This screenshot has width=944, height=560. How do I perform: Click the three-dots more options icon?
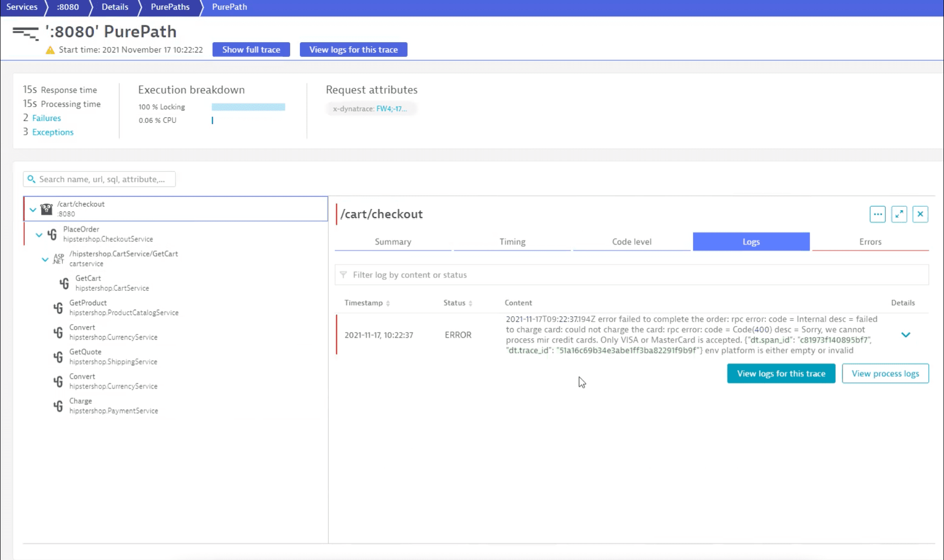(x=877, y=214)
